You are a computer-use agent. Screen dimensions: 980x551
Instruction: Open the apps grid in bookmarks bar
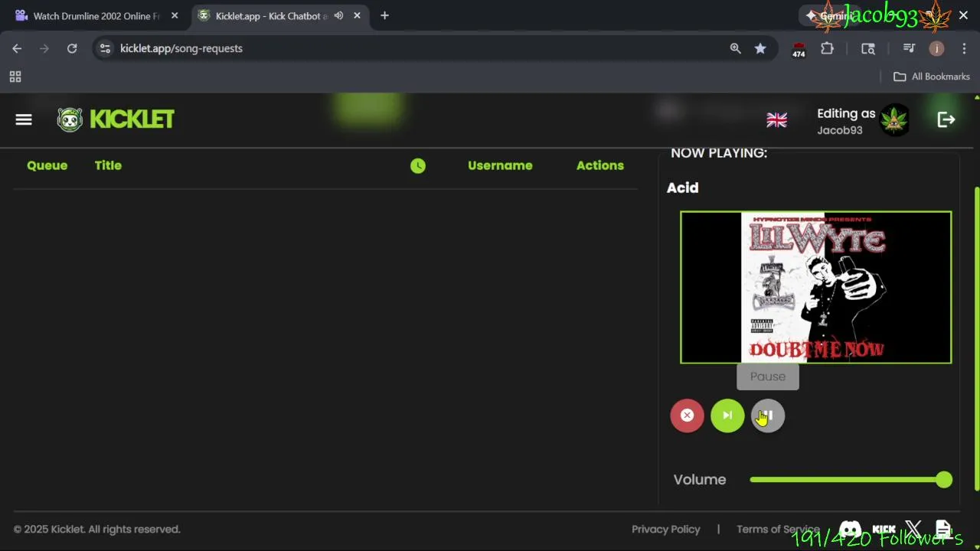pos(15,77)
